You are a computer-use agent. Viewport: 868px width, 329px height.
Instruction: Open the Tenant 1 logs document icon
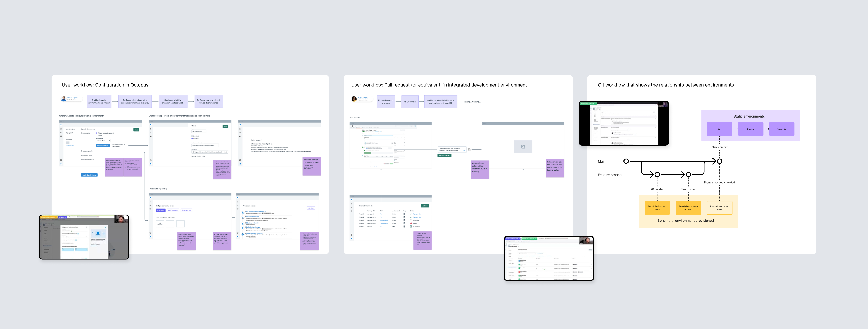(x=404, y=214)
